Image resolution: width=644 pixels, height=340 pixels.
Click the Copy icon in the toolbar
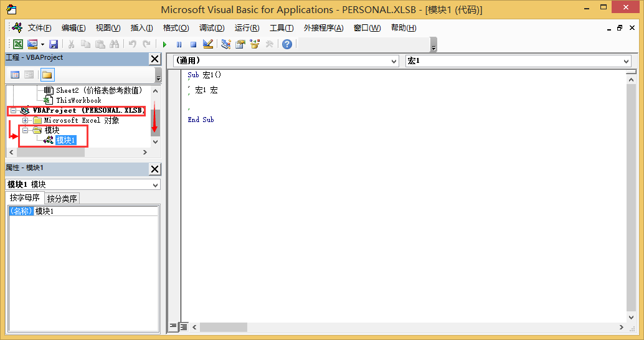coord(85,44)
